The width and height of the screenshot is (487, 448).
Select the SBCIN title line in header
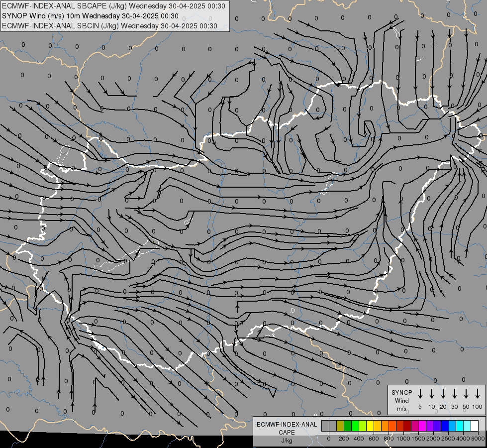pos(109,26)
